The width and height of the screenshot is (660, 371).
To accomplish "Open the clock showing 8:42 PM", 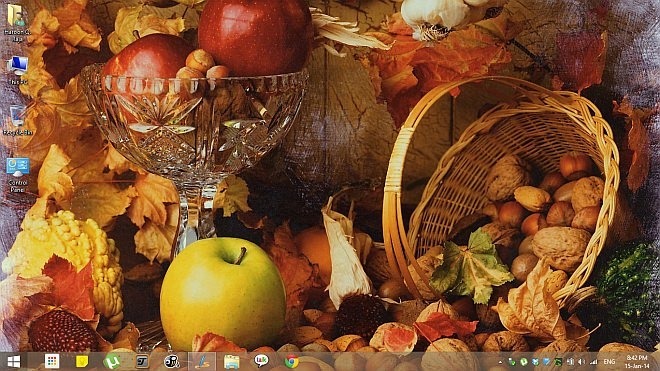I will coord(636,362).
